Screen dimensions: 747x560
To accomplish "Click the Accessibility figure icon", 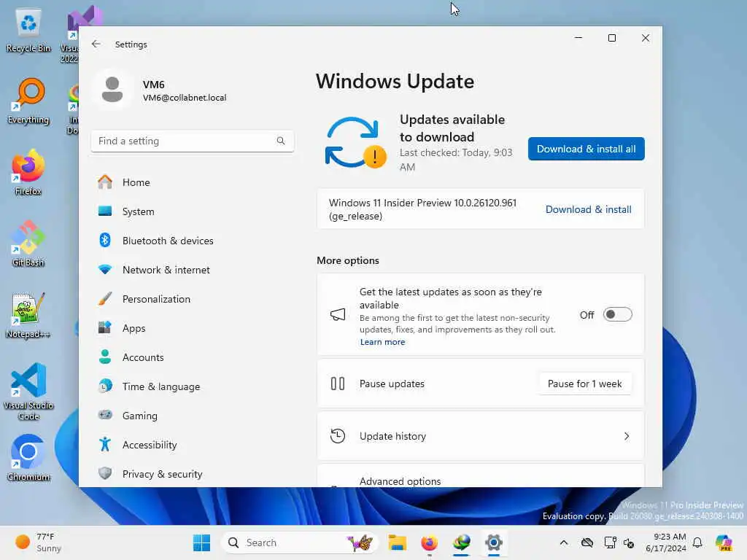I will click(105, 444).
